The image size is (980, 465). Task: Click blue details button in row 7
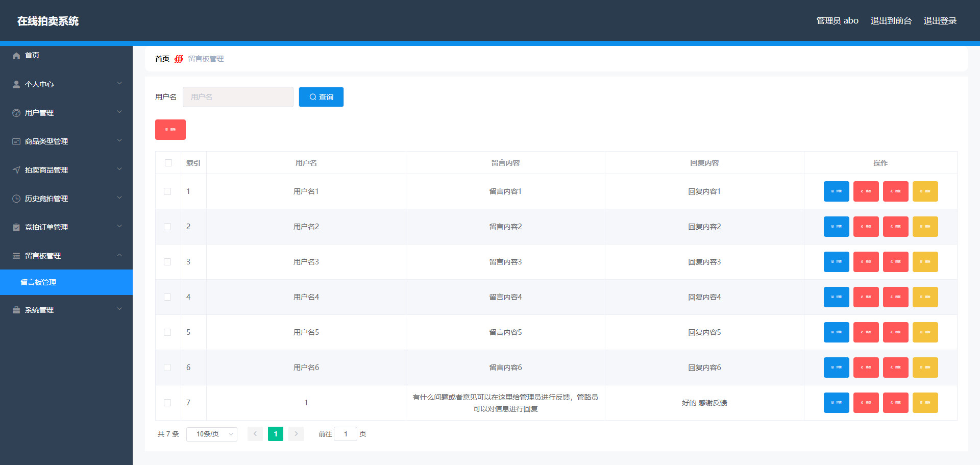pyautogui.click(x=836, y=403)
